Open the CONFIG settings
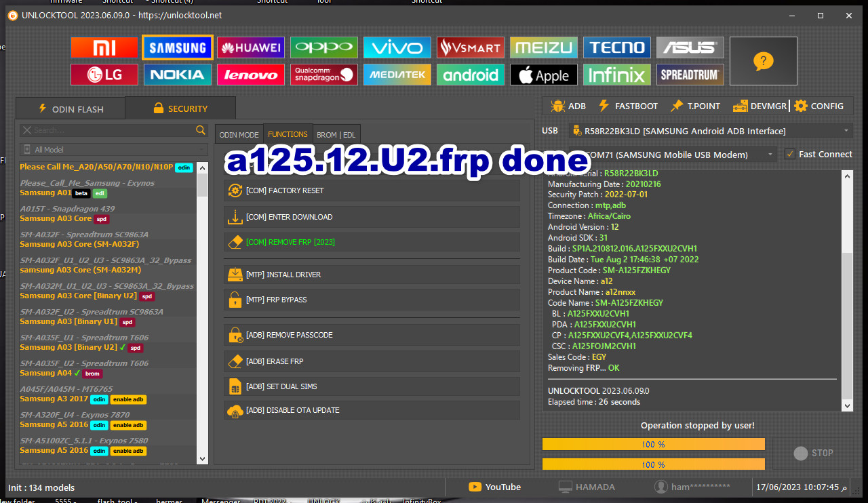 (x=818, y=106)
